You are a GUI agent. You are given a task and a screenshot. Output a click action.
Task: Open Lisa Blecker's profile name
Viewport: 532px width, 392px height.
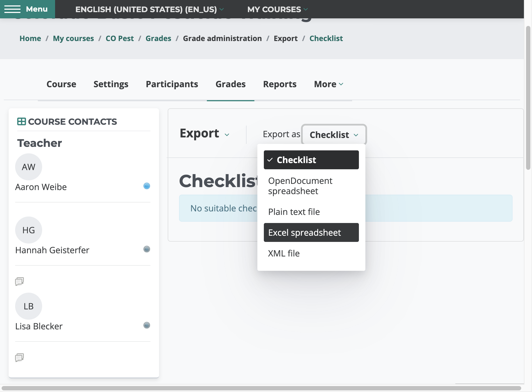[39, 326]
